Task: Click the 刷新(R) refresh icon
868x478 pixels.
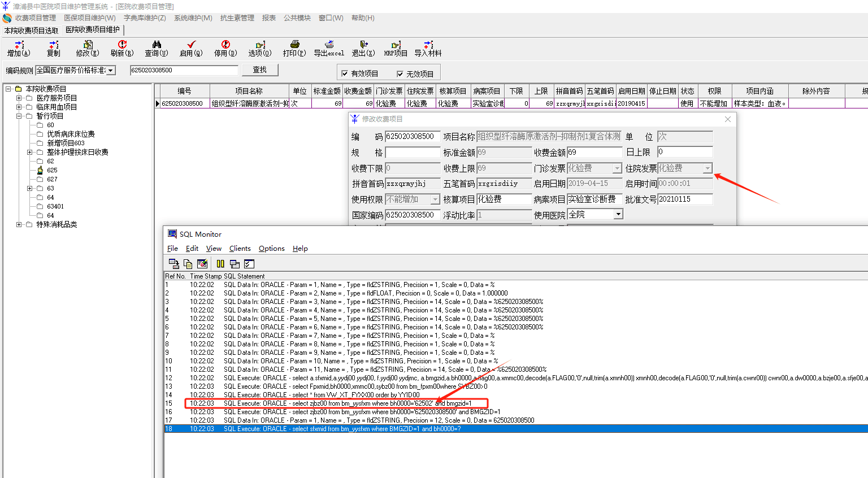Action: (122, 45)
